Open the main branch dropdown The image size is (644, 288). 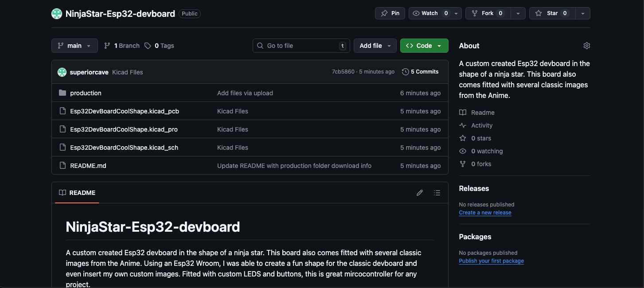coord(74,46)
